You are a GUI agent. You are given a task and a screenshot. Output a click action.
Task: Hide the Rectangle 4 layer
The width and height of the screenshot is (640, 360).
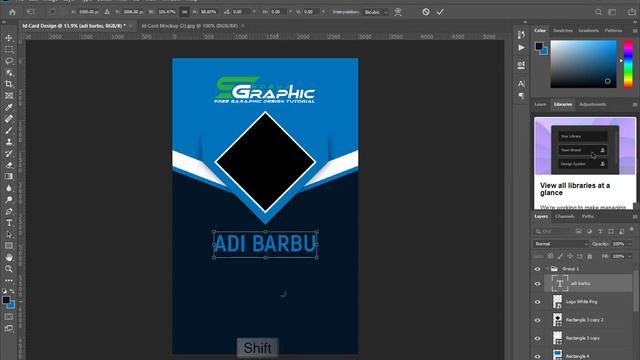[537, 356]
